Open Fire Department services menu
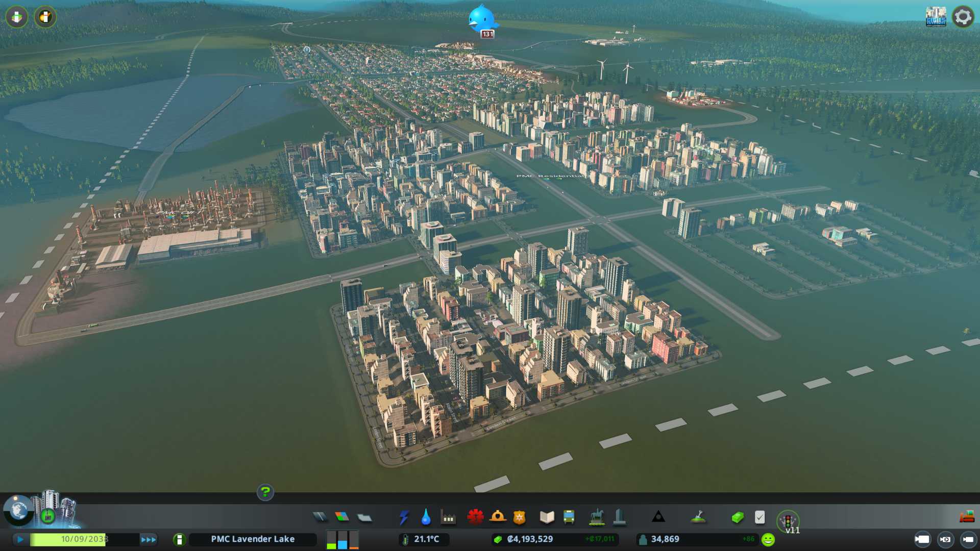The width and height of the screenshot is (980, 551). pos(498,517)
